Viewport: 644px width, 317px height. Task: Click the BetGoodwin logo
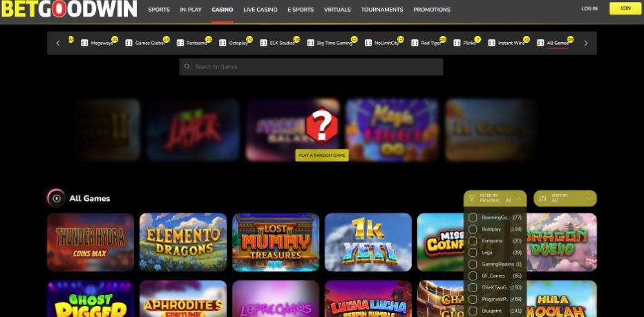[x=69, y=9]
